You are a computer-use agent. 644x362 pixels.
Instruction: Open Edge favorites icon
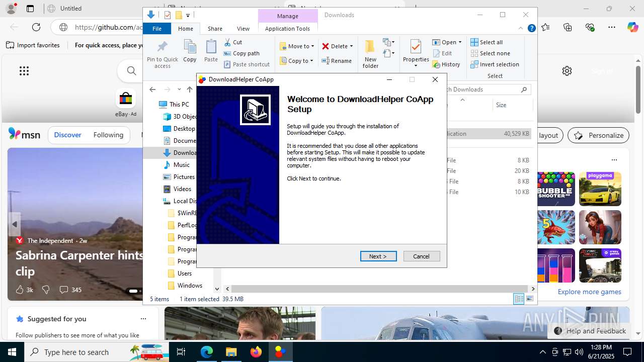[546, 27]
